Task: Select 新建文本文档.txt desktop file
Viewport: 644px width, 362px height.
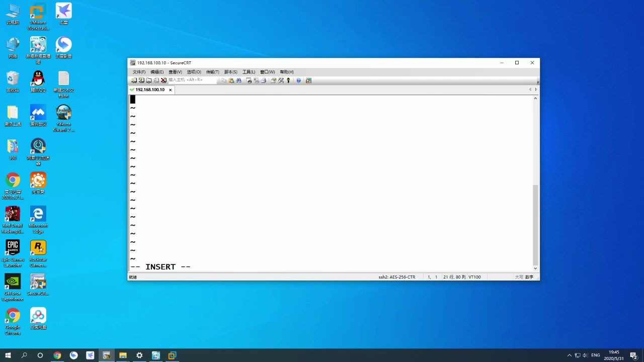Action: coord(63,84)
